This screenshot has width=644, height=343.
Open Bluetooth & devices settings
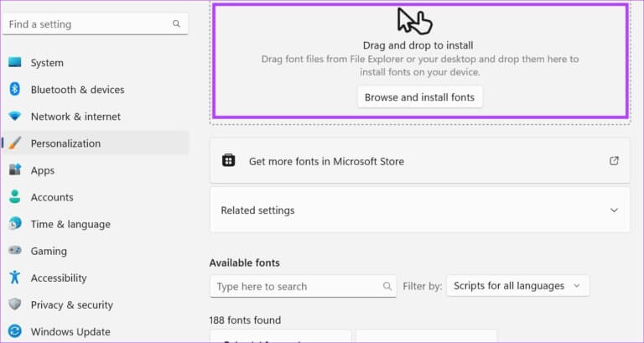coord(96,90)
